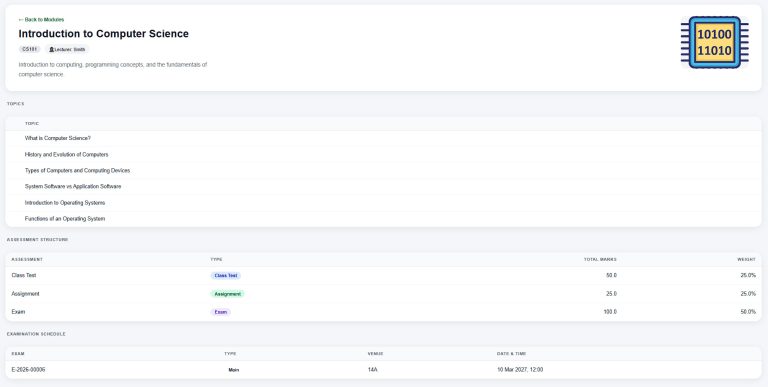Click total marks value 100.0
768x387 pixels.
coord(610,312)
